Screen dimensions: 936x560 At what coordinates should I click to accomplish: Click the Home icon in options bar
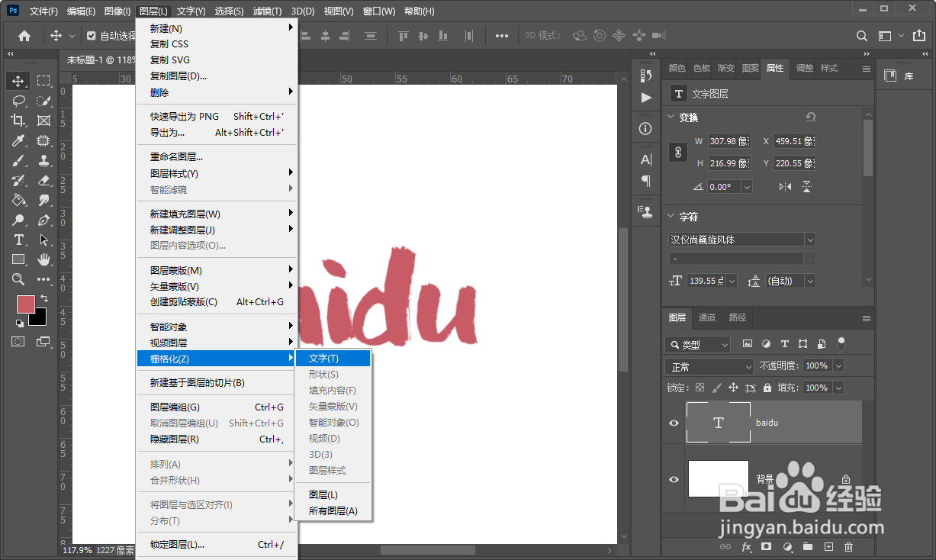point(24,36)
